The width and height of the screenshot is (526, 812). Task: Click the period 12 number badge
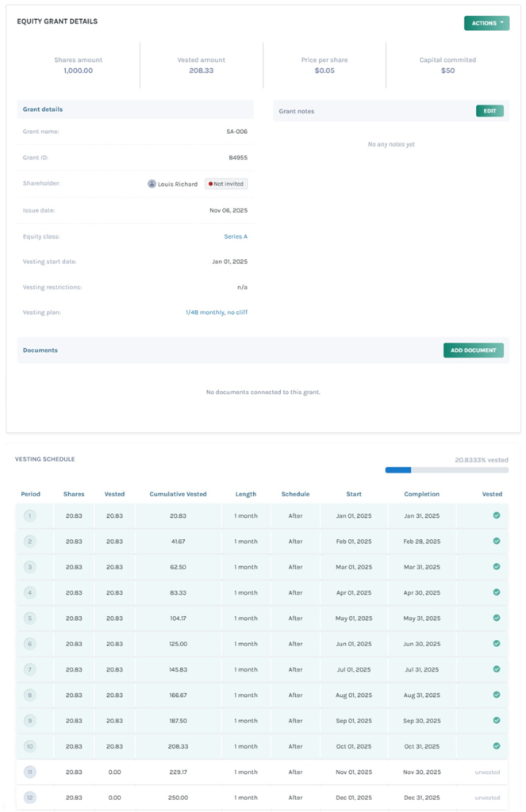[29, 798]
